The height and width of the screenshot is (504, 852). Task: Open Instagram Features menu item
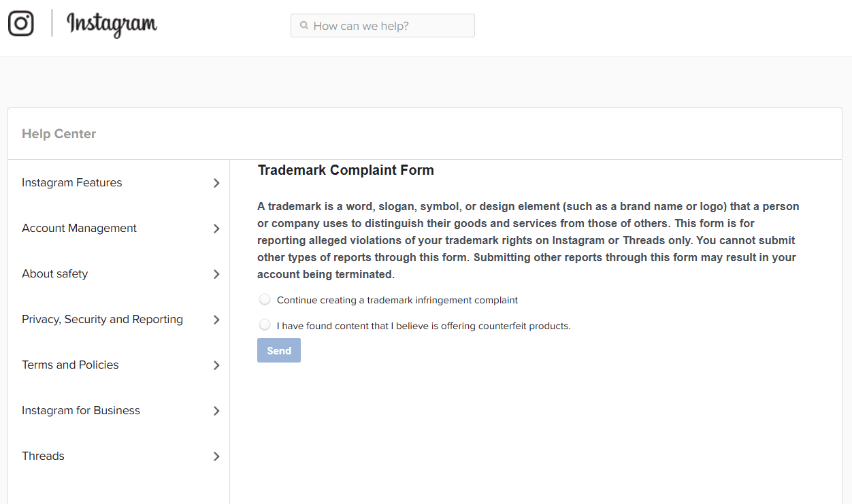point(119,183)
